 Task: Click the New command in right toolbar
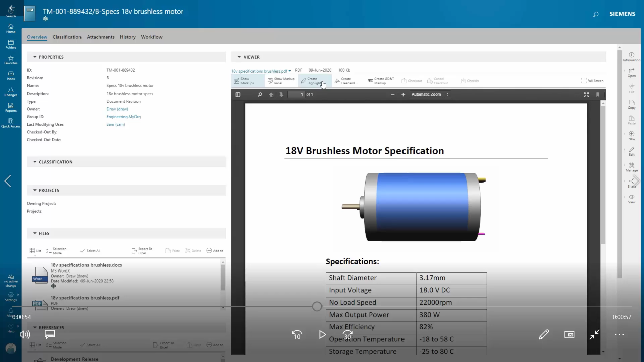[x=632, y=136]
